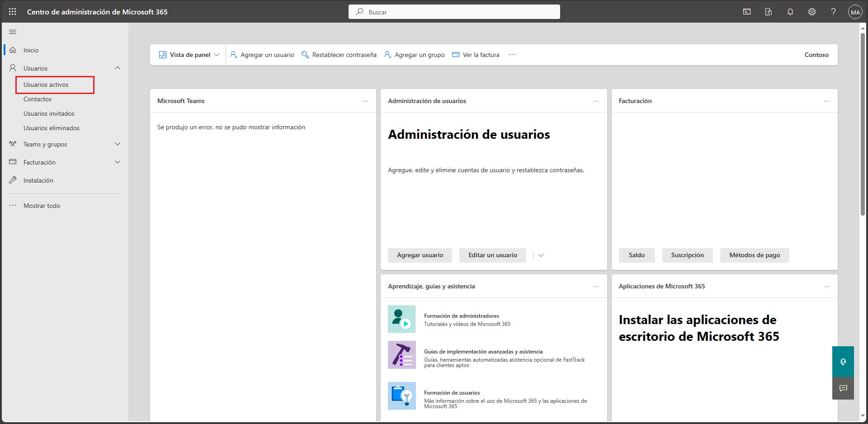The width and height of the screenshot is (868, 424).
Task: Click Agregar un usuario in toolbar
Action: point(262,55)
